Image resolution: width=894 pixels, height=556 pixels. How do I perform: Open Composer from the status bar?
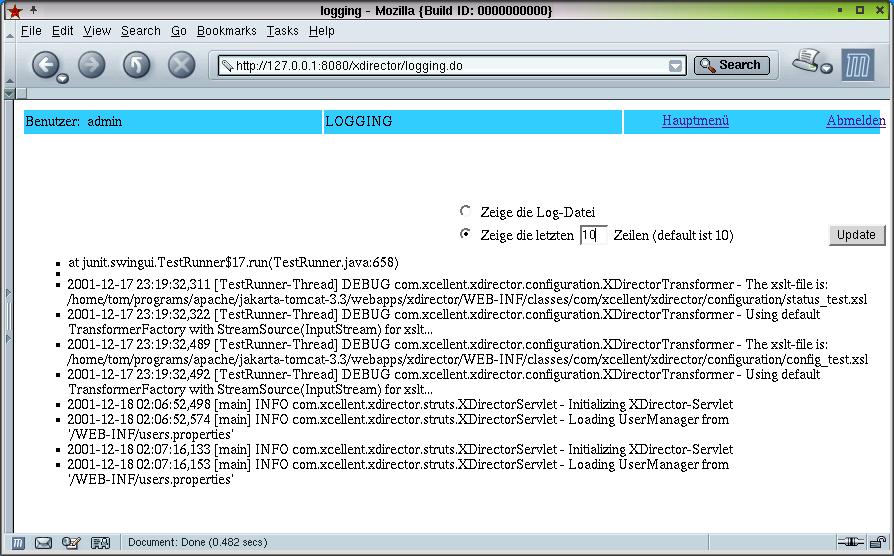[71, 542]
